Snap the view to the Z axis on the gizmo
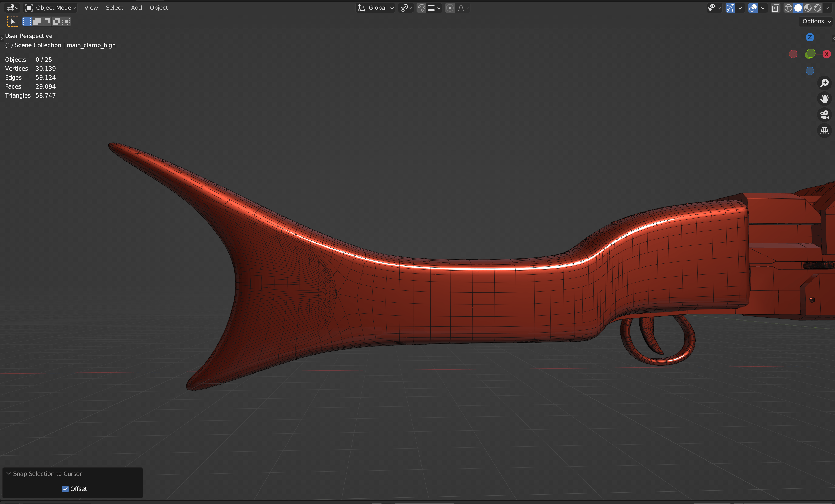Viewport: 835px width, 504px height. pos(810,37)
